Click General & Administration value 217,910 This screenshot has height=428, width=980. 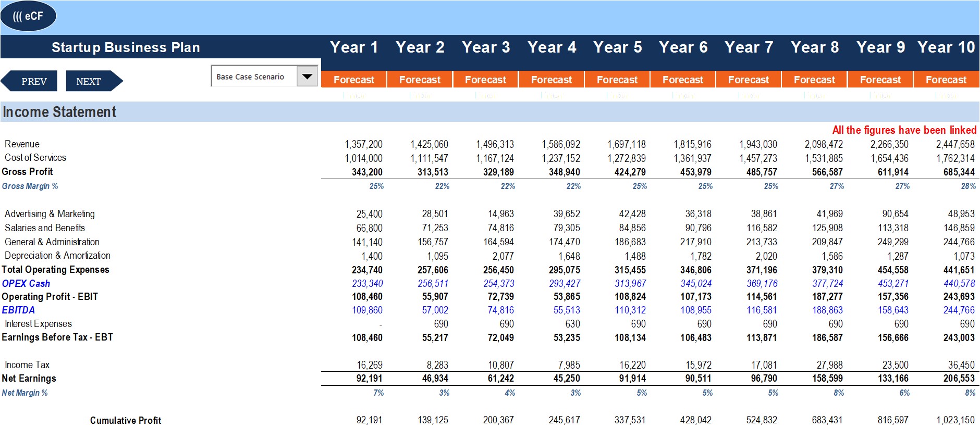click(695, 242)
